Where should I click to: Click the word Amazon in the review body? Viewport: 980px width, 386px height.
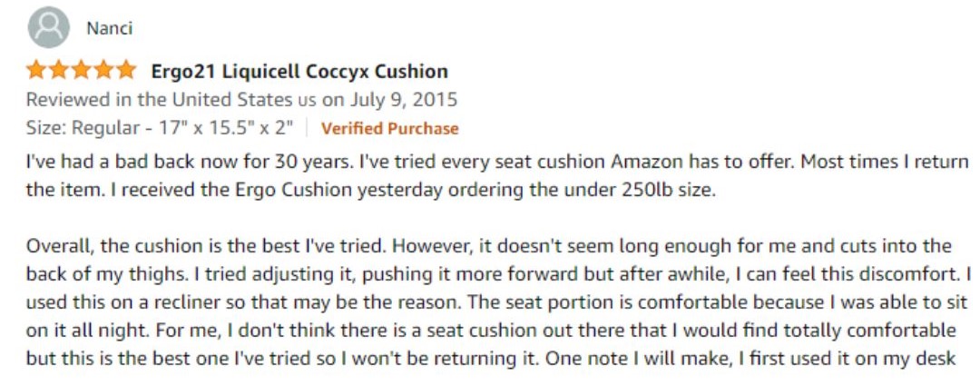646,162
